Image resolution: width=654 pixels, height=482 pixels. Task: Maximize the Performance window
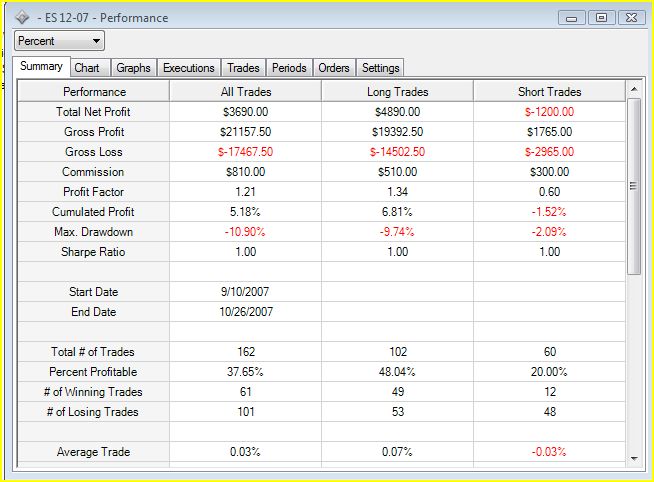[x=601, y=18]
